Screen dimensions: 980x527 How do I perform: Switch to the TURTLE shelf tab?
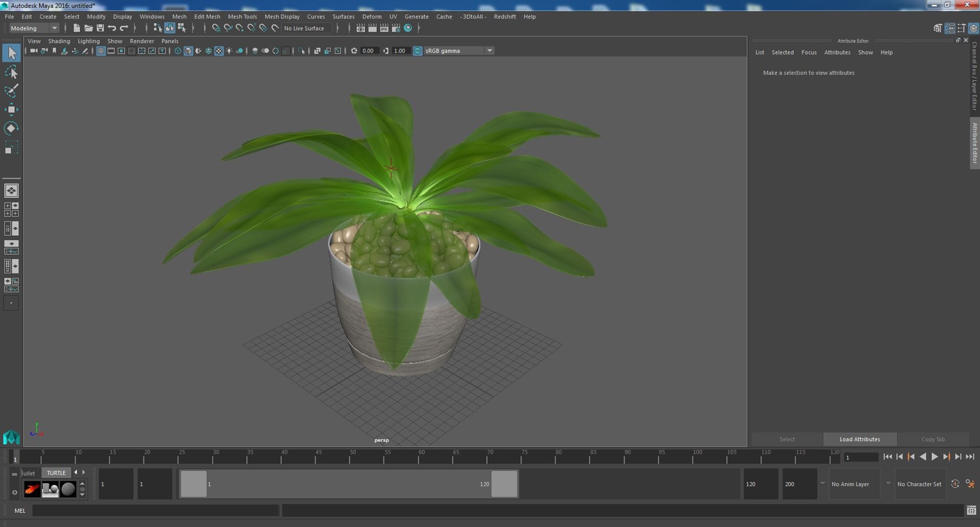click(x=56, y=473)
